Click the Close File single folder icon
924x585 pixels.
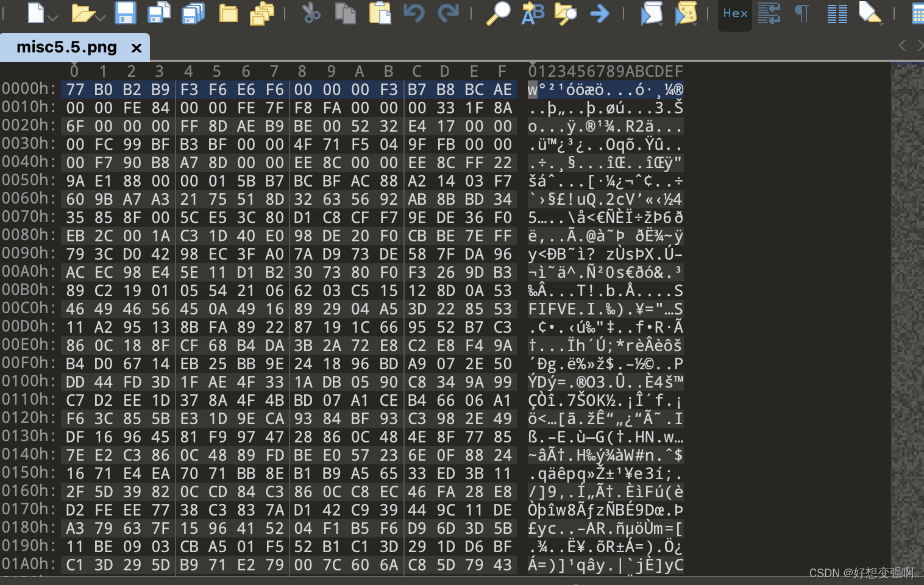(x=229, y=13)
